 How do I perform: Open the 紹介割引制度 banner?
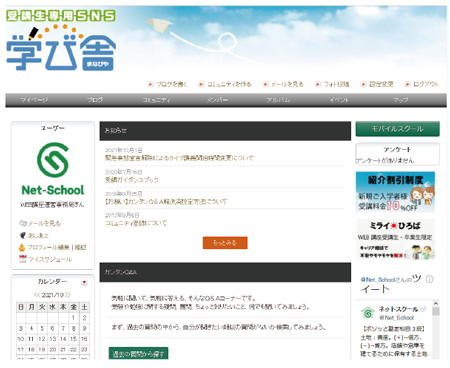(395, 192)
